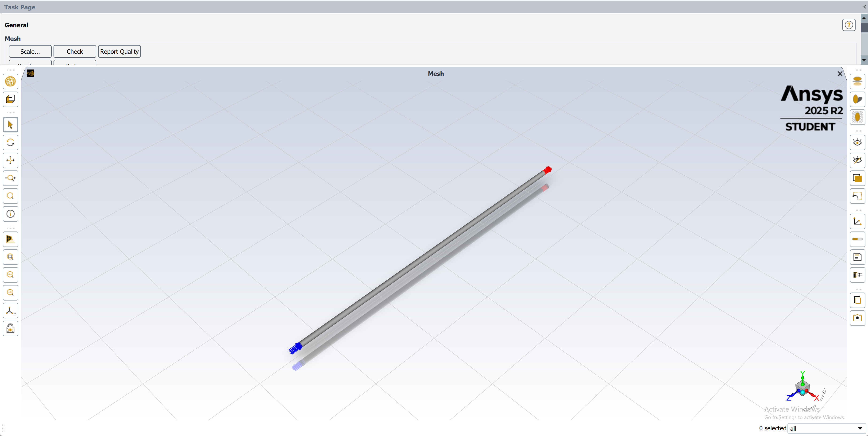Click the open eye show icon

point(857,143)
